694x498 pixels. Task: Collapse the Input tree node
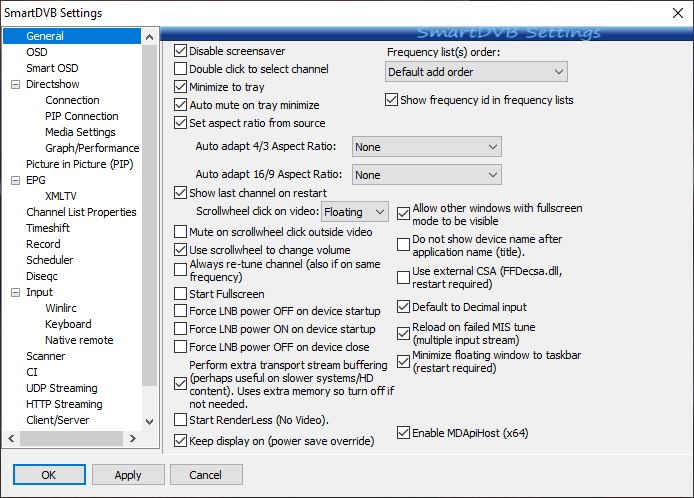(15, 292)
